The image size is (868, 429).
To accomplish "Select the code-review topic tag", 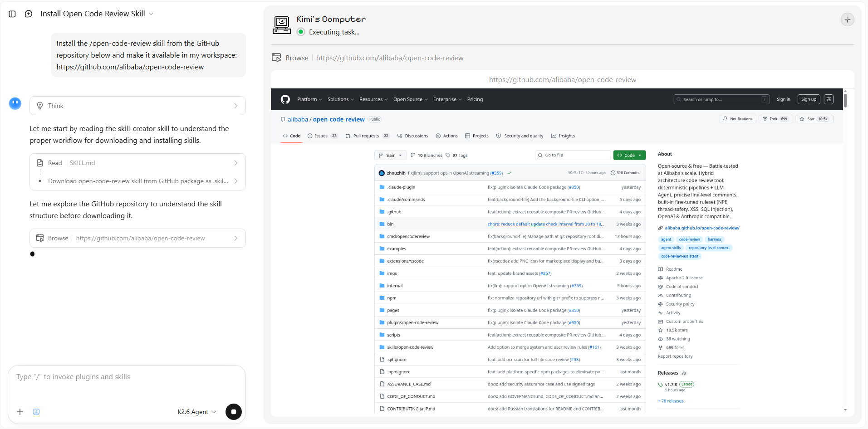I will coord(689,239).
